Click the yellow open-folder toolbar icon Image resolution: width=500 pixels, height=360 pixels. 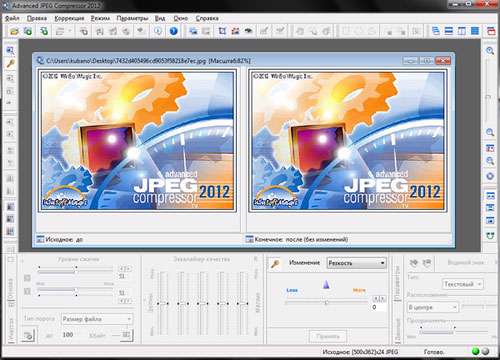coord(14,31)
